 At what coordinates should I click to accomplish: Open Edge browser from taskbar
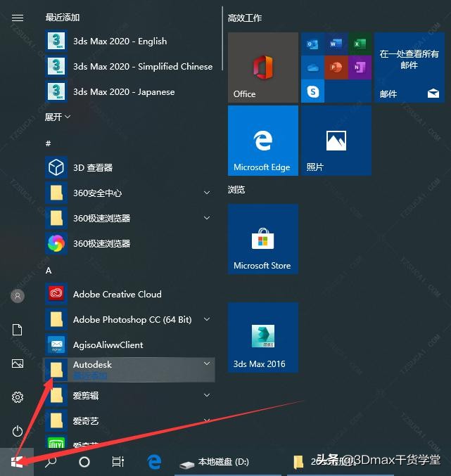pos(154,462)
